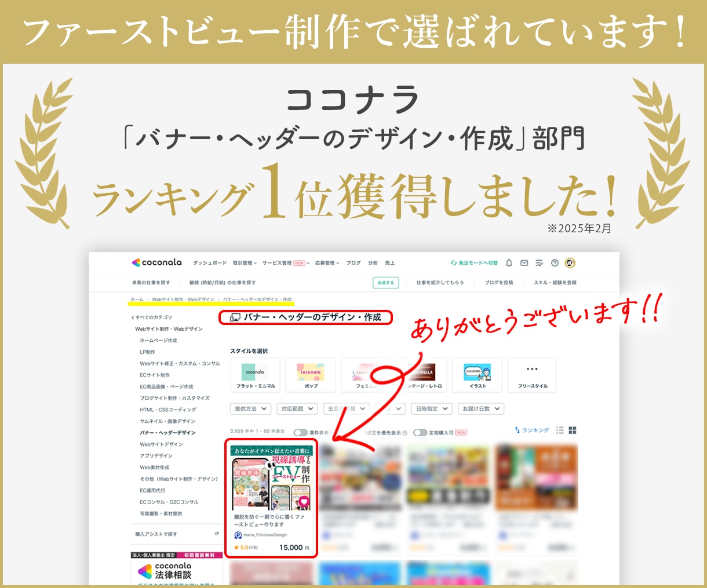Click the external link icon beside 購入アシストで探す
The height and width of the screenshot is (588, 707).
[x=217, y=534]
